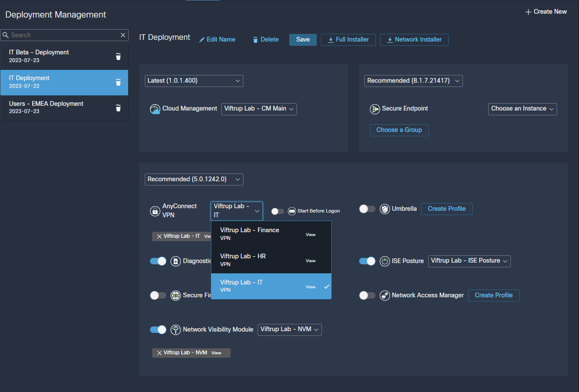579x392 pixels.
Task: Download the Full Installer
Action: (x=348, y=40)
